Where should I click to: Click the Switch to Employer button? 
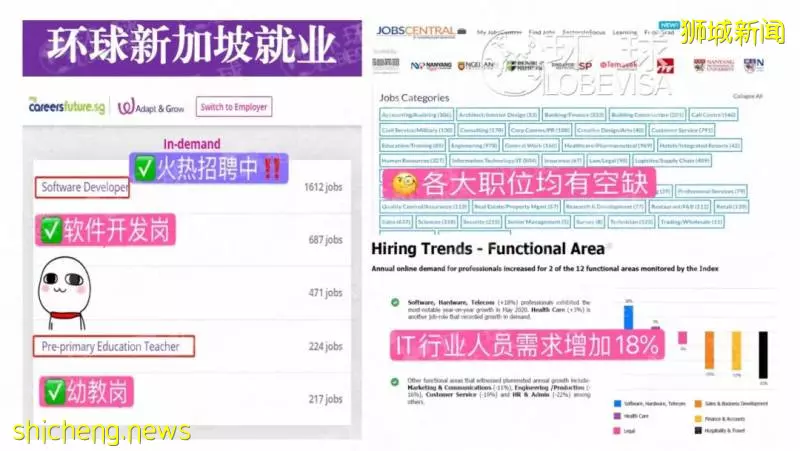click(234, 107)
